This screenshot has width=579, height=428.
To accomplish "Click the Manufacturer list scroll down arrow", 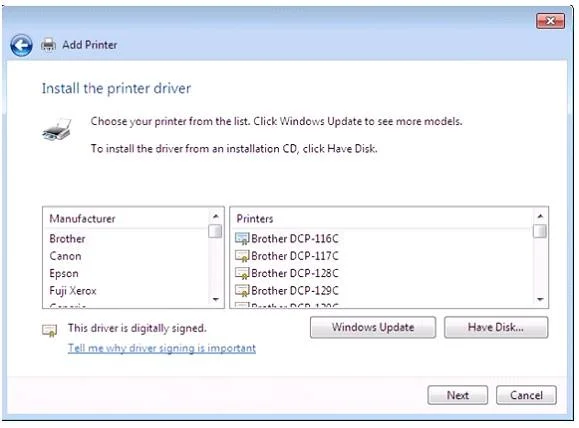I will (216, 299).
